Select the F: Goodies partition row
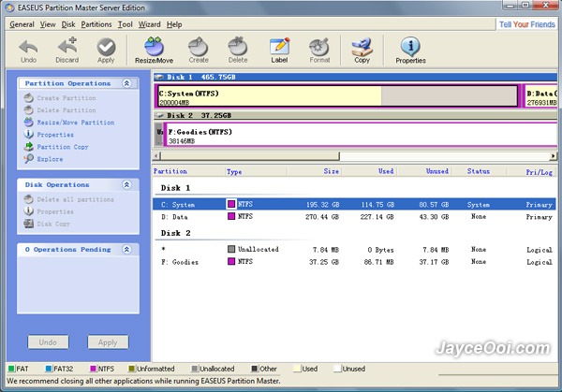Screen dimensions: 562x392 click(354, 262)
